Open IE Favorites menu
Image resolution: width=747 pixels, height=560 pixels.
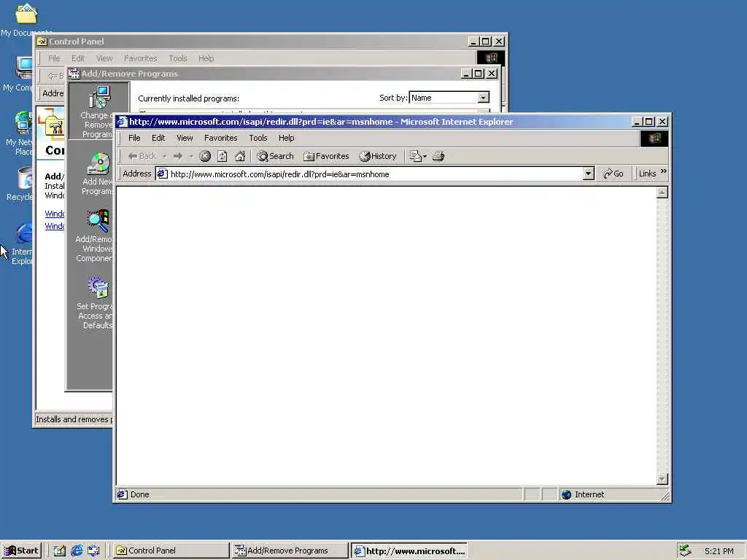220,138
